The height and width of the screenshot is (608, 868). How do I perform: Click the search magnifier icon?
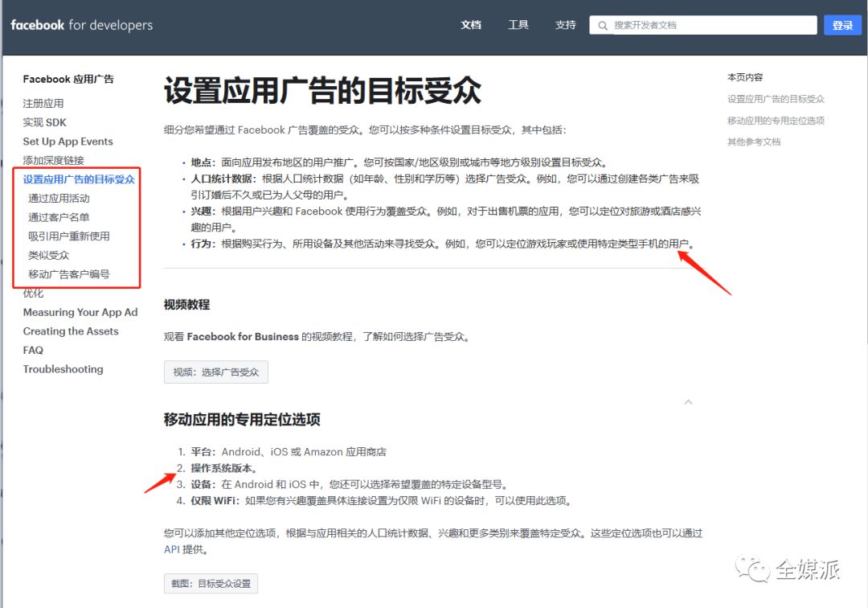pyautogui.click(x=603, y=26)
